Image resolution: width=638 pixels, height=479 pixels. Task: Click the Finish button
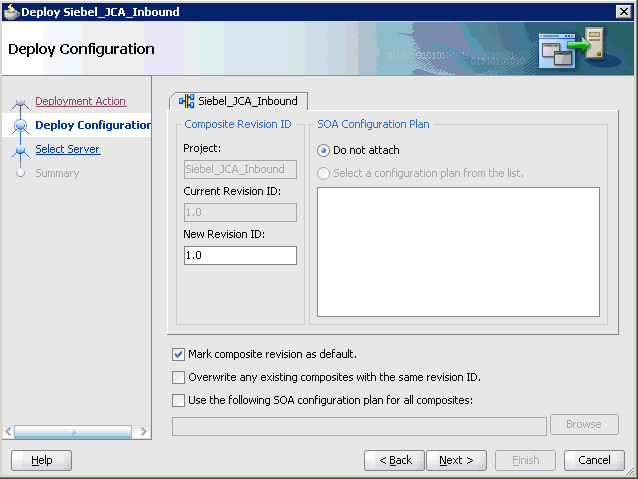point(525,460)
